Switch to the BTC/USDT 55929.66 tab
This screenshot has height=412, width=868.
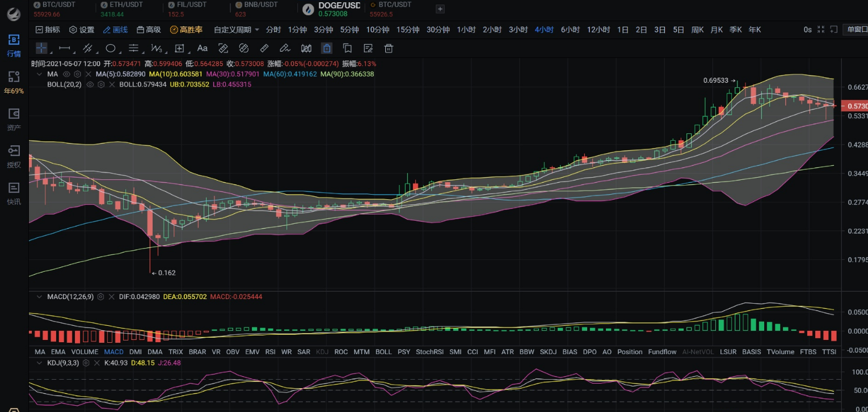pos(54,9)
